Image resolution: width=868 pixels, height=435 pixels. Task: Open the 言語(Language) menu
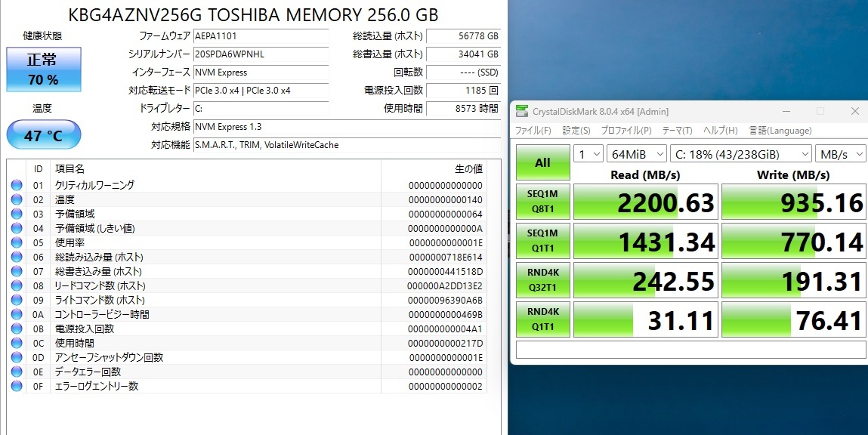780,131
